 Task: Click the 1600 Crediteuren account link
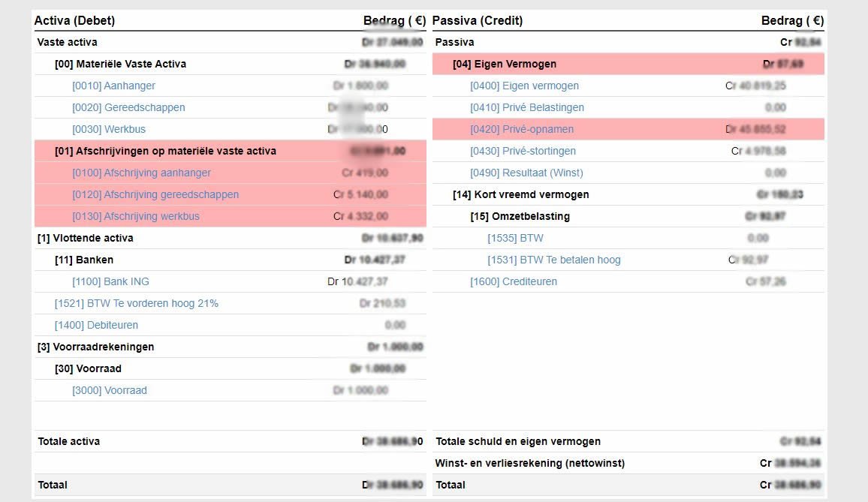(514, 281)
